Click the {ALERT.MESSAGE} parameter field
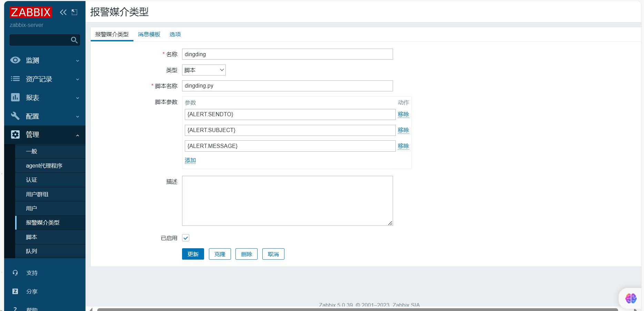The height and width of the screenshot is (311, 644). tap(290, 146)
